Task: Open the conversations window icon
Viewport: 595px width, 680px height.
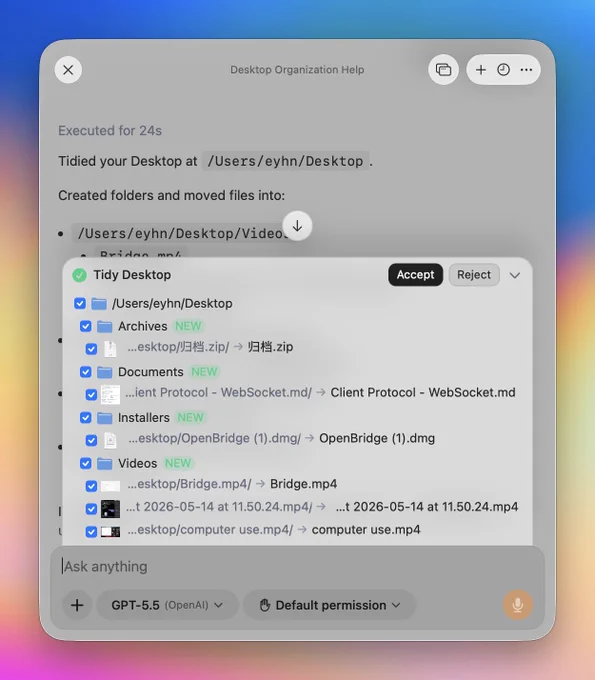Action: tap(443, 70)
